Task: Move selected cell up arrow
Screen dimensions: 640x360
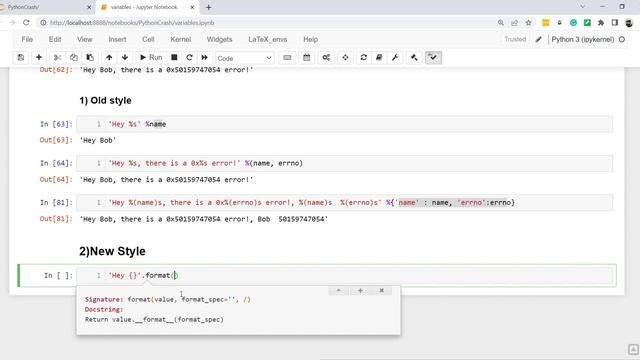Action: click(109, 58)
